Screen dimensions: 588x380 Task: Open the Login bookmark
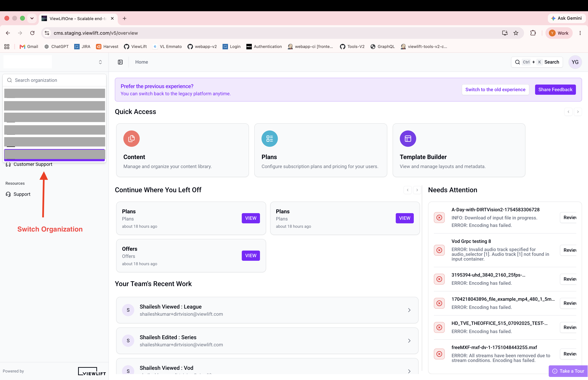[x=231, y=47]
